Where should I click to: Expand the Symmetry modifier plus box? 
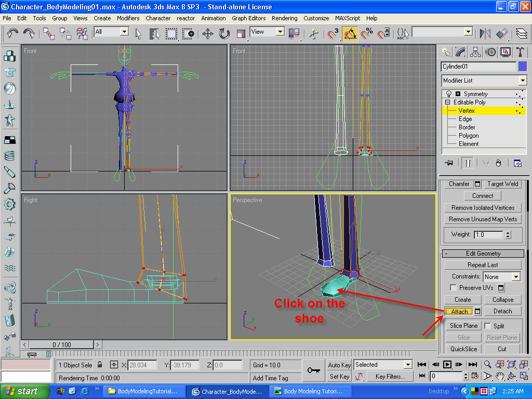click(x=458, y=94)
